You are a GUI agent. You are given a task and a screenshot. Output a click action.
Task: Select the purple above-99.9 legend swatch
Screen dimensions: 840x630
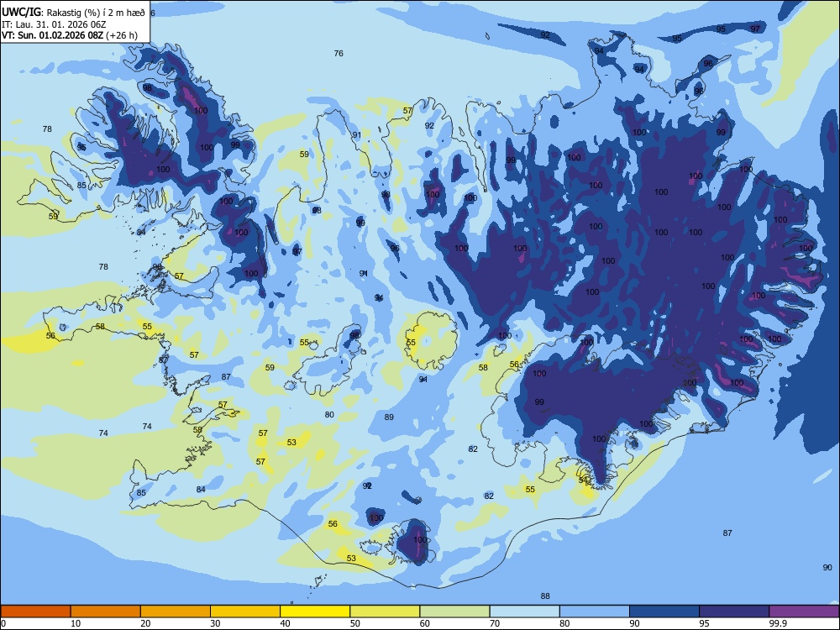804,612
